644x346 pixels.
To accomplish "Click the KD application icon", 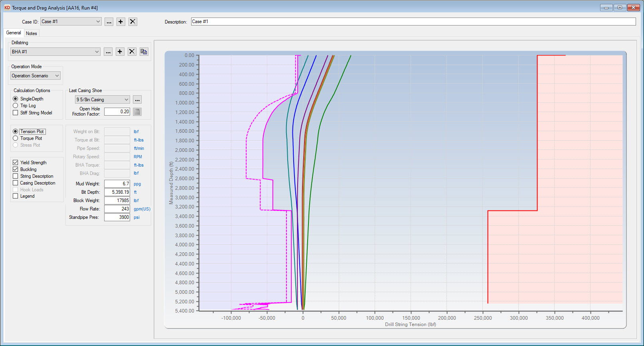I will (7, 8).
